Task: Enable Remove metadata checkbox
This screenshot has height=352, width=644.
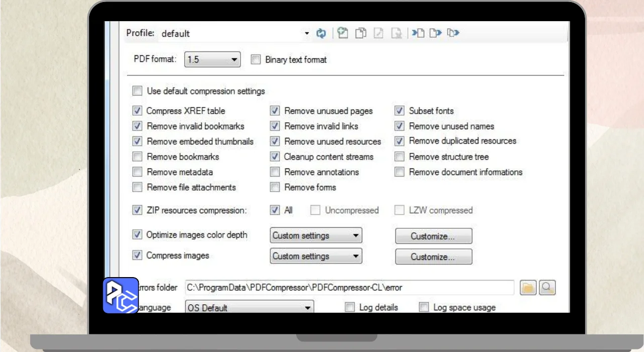Action: [137, 172]
